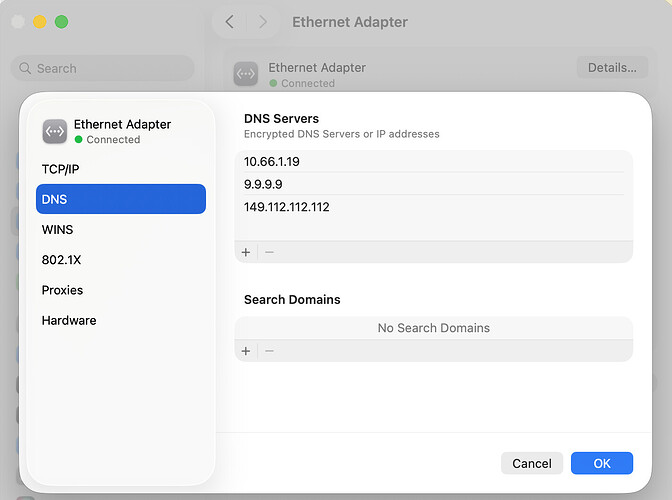Open the Hardware tab
This screenshot has height=500, width=672.
[x=69, y=321]
